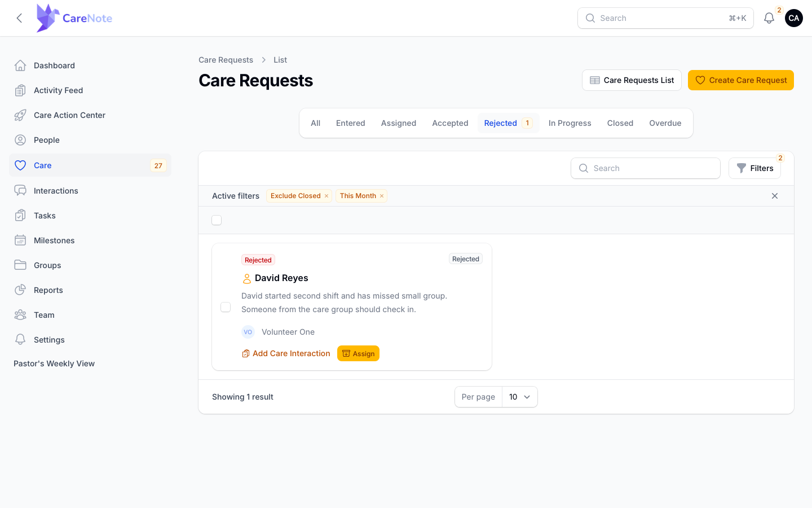Focus the care requests table search field
This screenshot has width=812, height=508.
(x=646, y=168)
